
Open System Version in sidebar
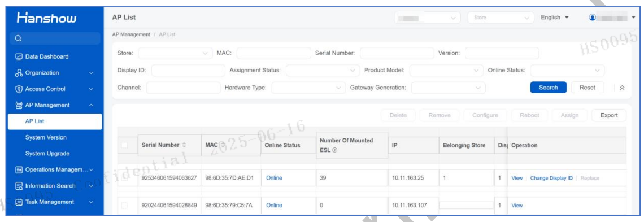click(46, 137)
